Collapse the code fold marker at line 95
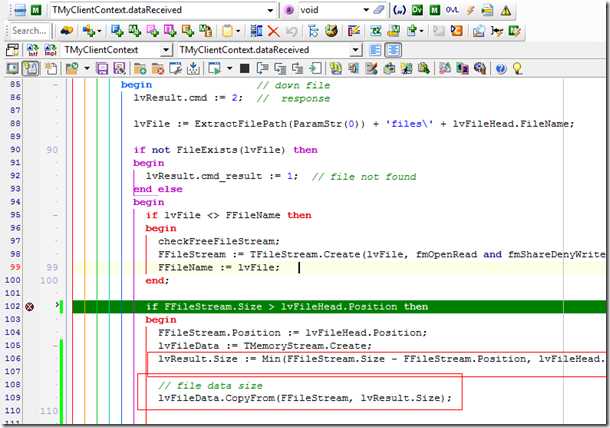The width and height of the screenshot is (610, 428). click(55, 215)
